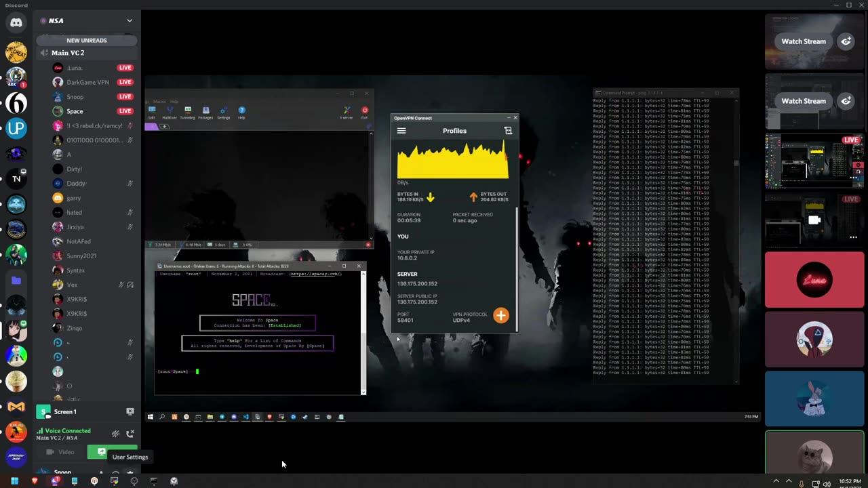The height and width of the screenshot is (488, 868).
Task: Click red Exit icon in streamed terminal toolbar
Action: pos(365,112)
